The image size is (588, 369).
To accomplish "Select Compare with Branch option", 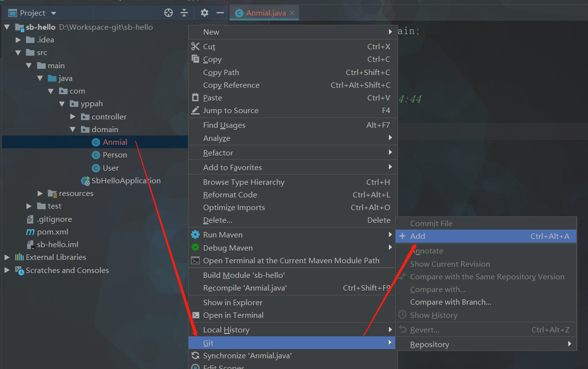I will 450,302.
